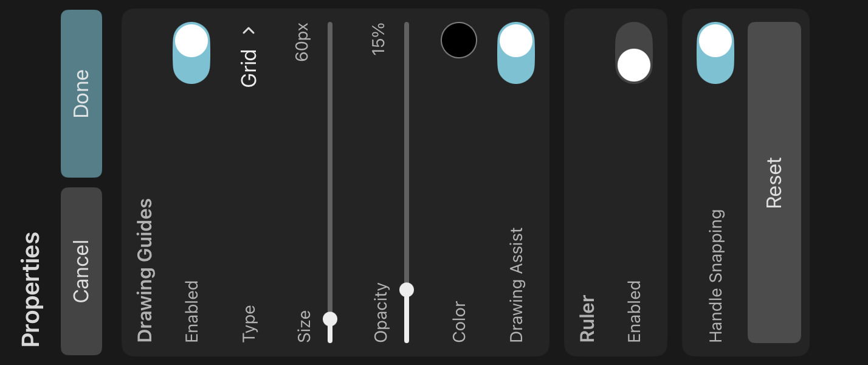The height and width of the screenshot is (365, 868).
Task: Click the Color row label
Action: (459, 321)
